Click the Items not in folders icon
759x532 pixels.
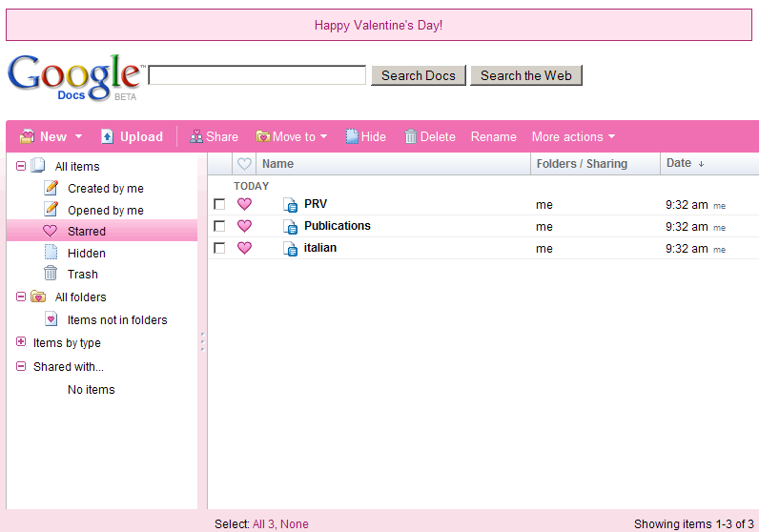pos(51,318)
